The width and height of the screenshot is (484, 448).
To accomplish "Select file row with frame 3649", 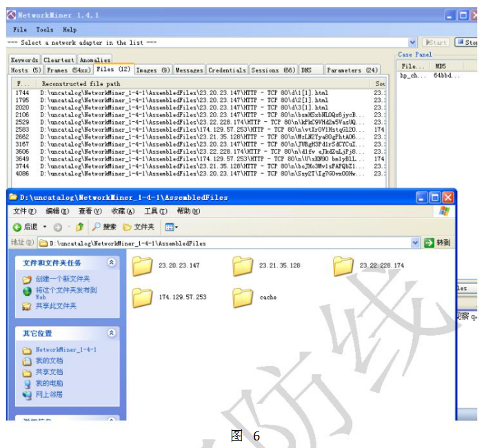I will point(199,159).
